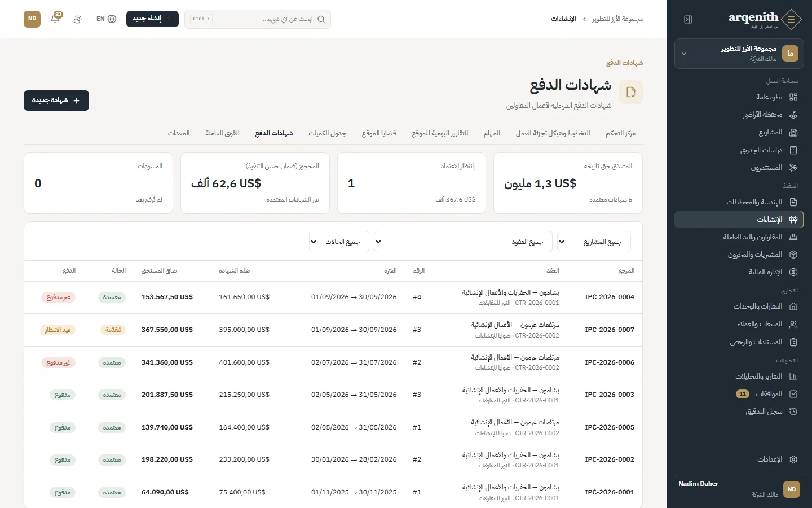Viewport: 812px width, 508px height.
Task: Expand the مجموعة الأرز للتطوير company switcher
Action: 739,54
